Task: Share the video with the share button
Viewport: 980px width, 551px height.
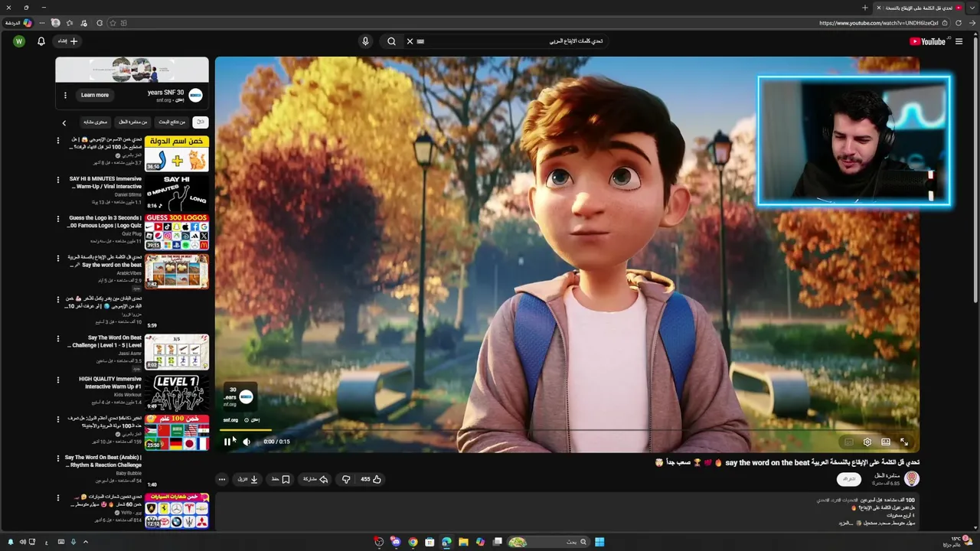Action: (315, 479)
